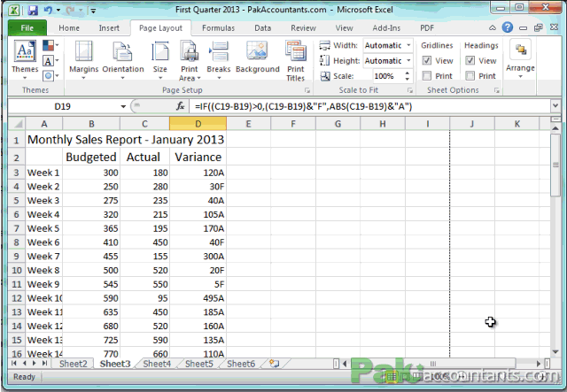The image size is (567, 392).
Task: Open the PDF tab
Action: tap(427, 27)
